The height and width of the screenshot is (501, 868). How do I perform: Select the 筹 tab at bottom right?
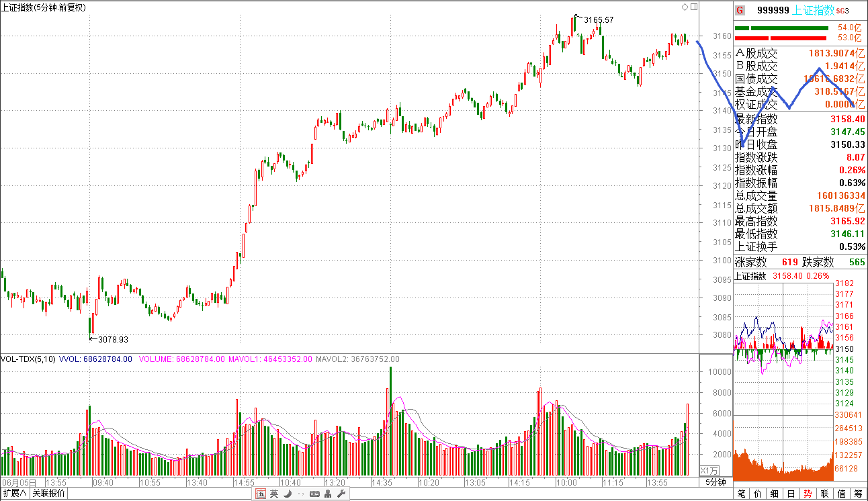[x=858, y=494]
